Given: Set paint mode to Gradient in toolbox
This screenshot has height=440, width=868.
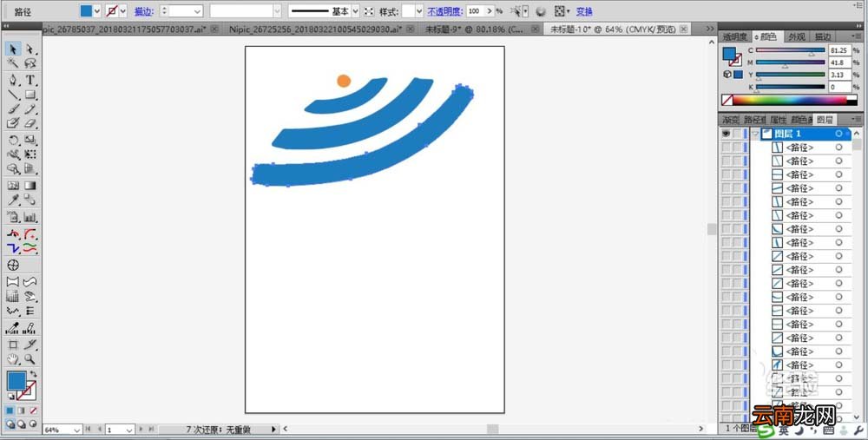Looking at the screenshot, I should 22,410.
